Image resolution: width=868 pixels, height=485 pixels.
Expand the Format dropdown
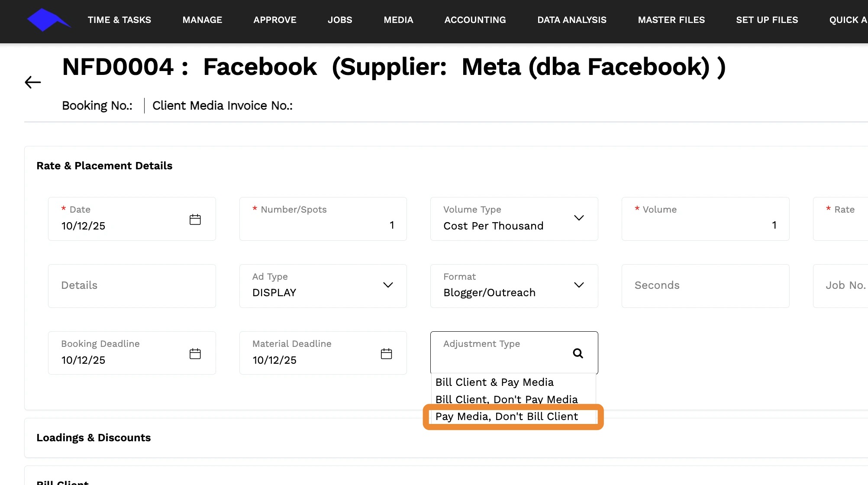[579, 285]
